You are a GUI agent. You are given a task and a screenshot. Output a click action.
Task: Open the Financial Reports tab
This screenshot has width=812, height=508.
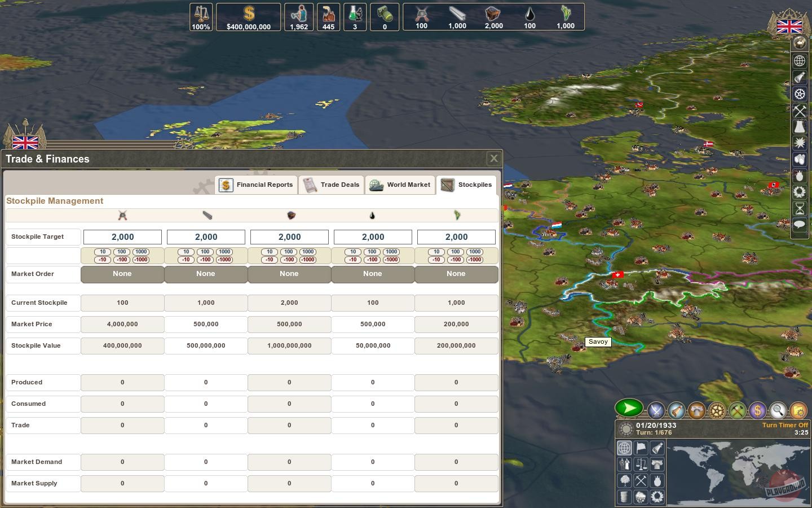point(257,185)
